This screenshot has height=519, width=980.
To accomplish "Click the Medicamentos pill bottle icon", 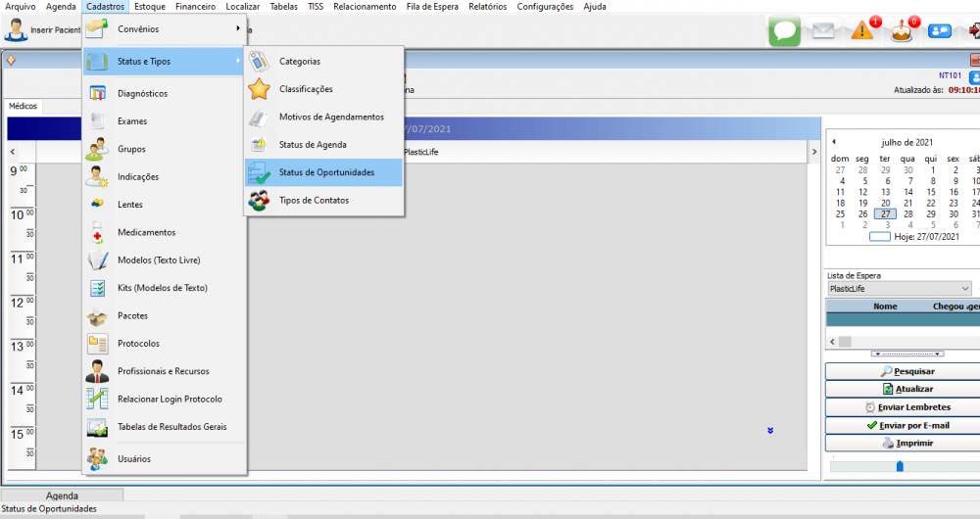I will (x=97, y=233).
